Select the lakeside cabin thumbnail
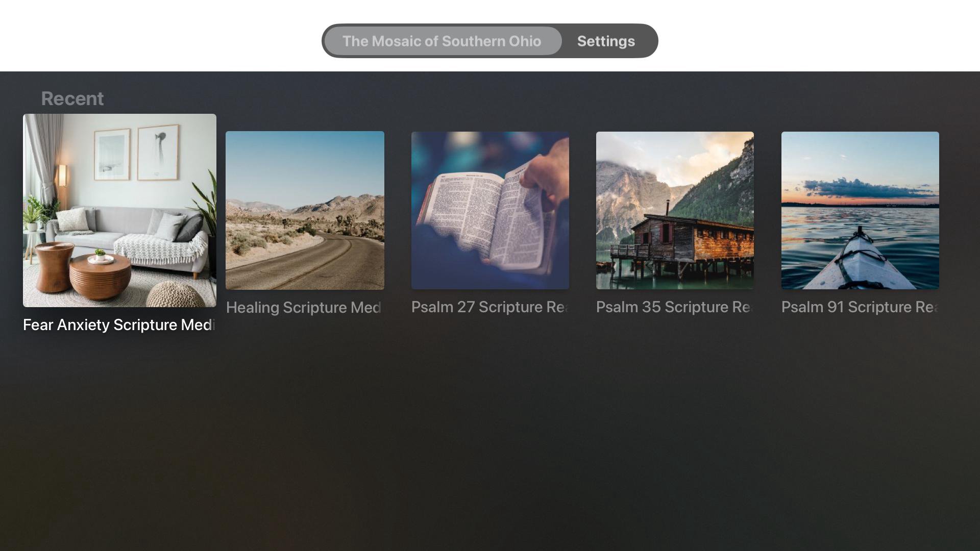The image size is (980, 551). 675,210
